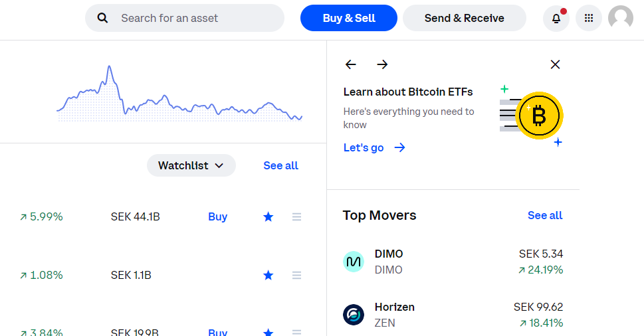Open See all Top Movers
The image size is (644, 336).
pyautogui.click(x=545, y=215)
